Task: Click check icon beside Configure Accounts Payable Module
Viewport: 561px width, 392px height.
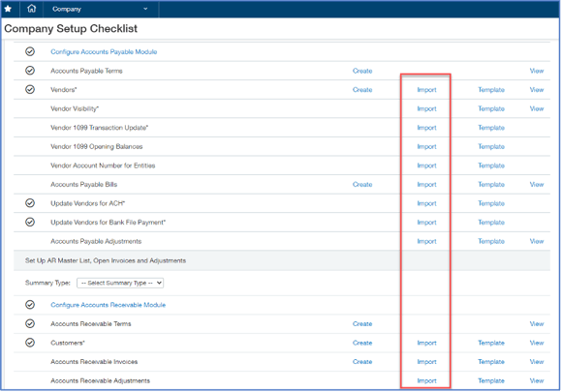Action: (30, 52)
